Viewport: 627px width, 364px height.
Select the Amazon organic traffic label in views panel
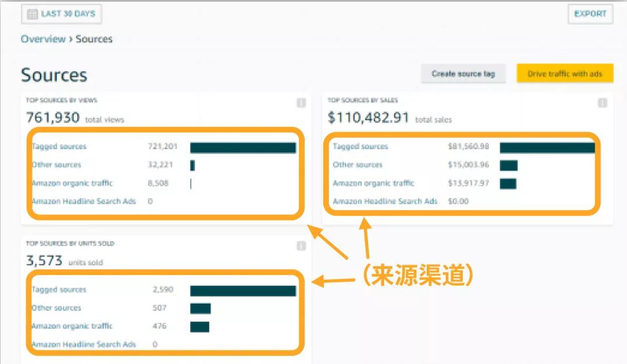coord(71,183)
